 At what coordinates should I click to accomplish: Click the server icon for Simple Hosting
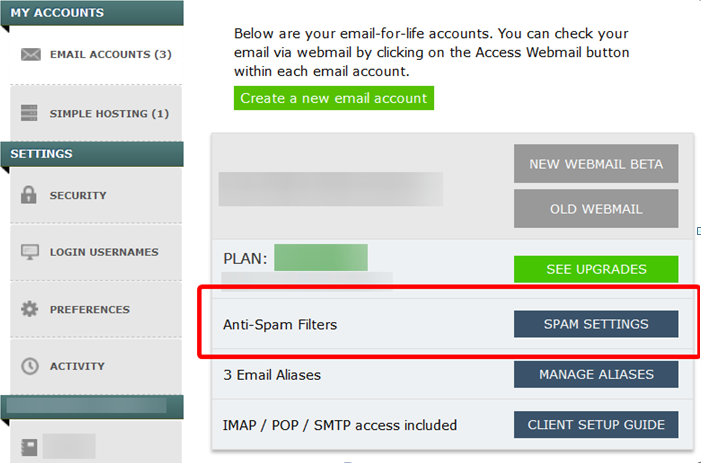[x=30, y=113]
